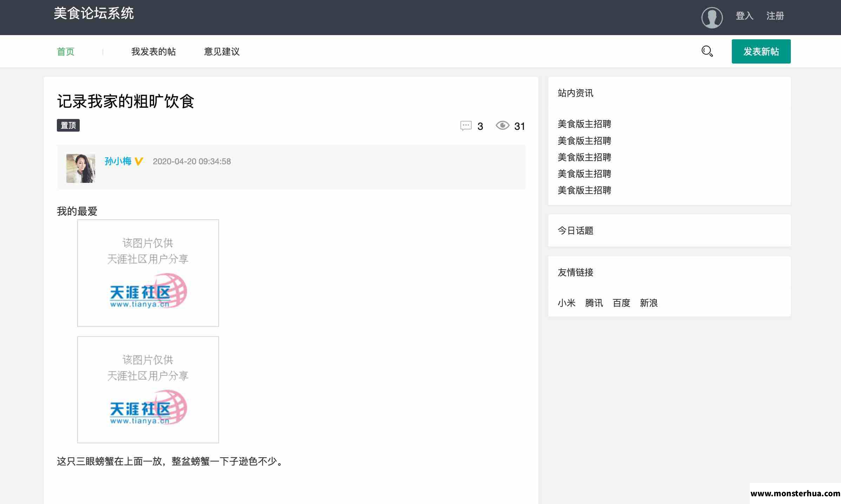Click the comment count 3

[x=480, y=126]
